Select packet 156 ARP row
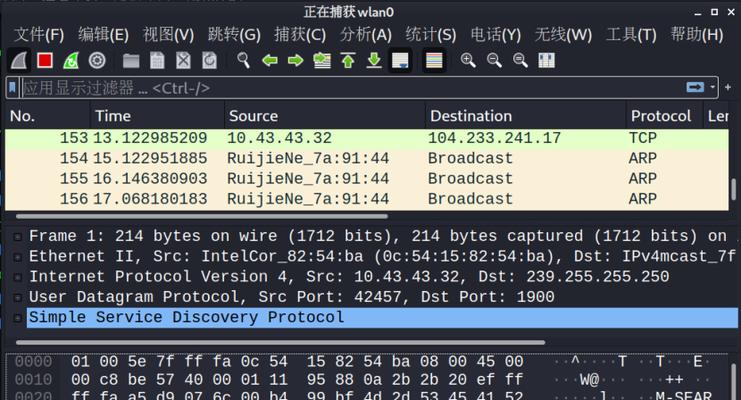This screenshot has height=400, width=741. 367,199
